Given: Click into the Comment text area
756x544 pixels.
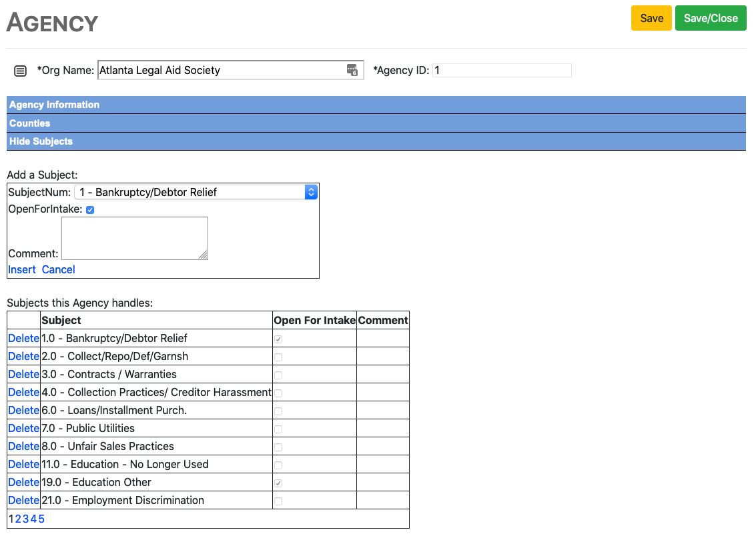Looking at the screenshot, I should (x=135, y=238).
